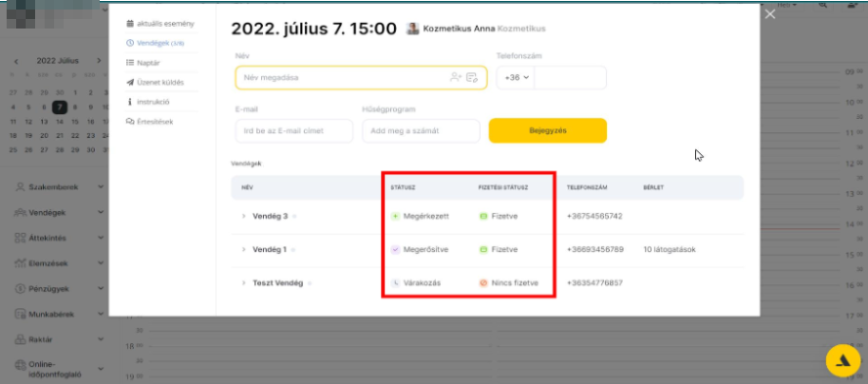Click the BÉRLET column header

pos(653,188)
